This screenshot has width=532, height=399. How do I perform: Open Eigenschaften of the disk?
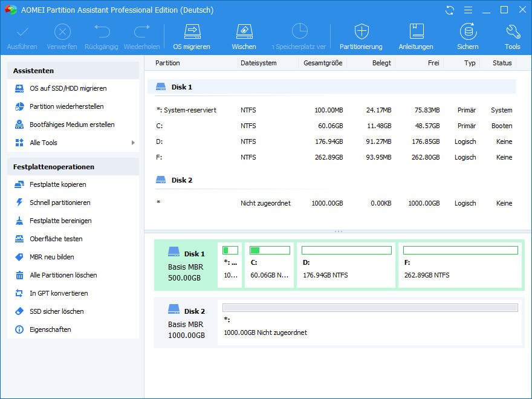point(50,329)
